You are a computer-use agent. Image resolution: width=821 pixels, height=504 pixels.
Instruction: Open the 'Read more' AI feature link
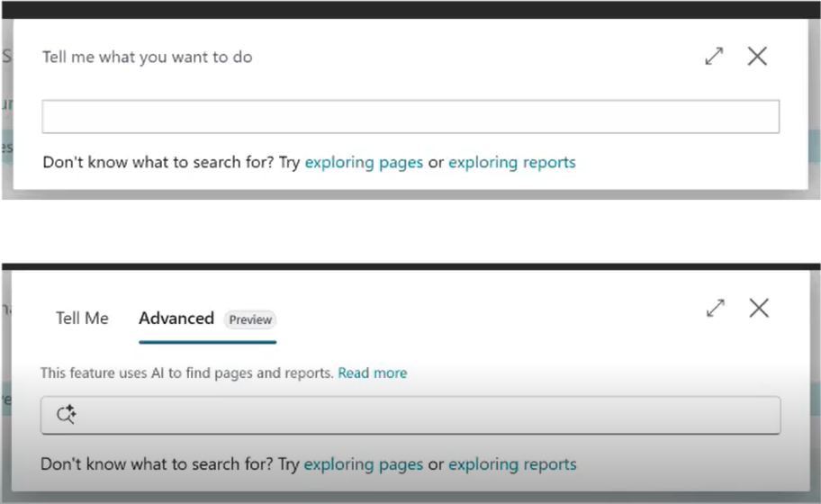(372, 373)
